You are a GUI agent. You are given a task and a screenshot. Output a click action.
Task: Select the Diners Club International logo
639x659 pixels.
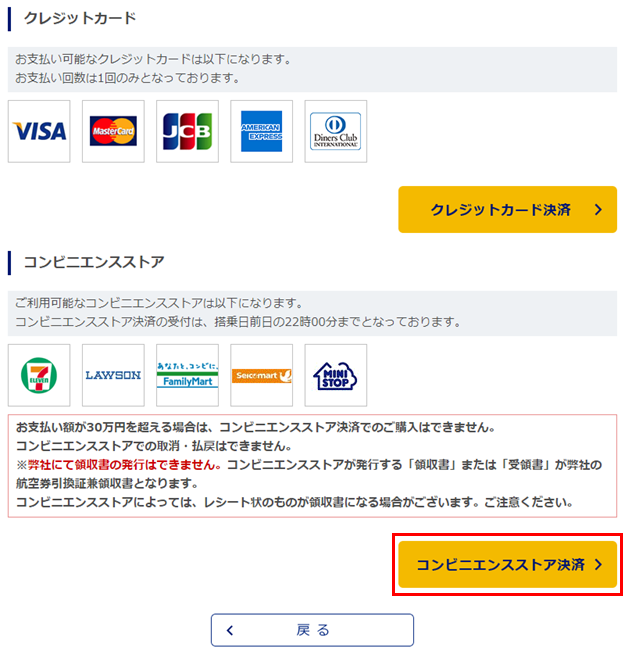(336, 131)
